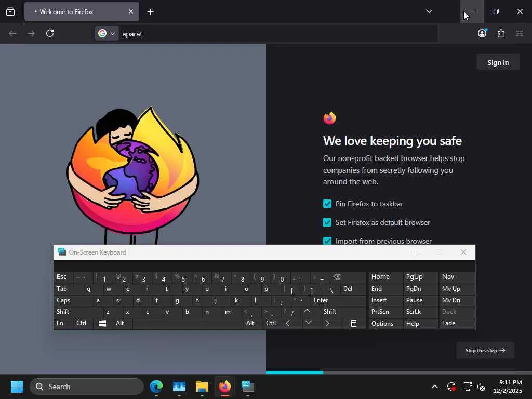Toggle Caps lock on On-Screen Keyboard
Screen dimensions: 532x399
(73, 301)
